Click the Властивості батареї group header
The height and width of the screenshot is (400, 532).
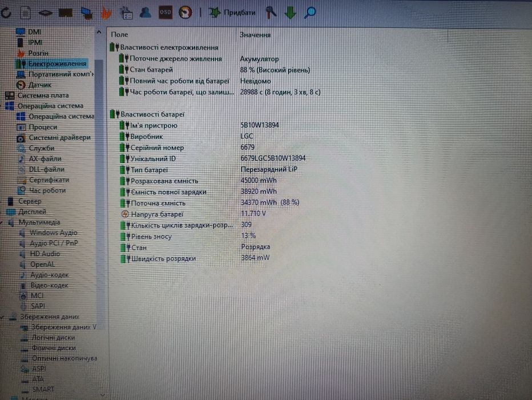point(147,114)
